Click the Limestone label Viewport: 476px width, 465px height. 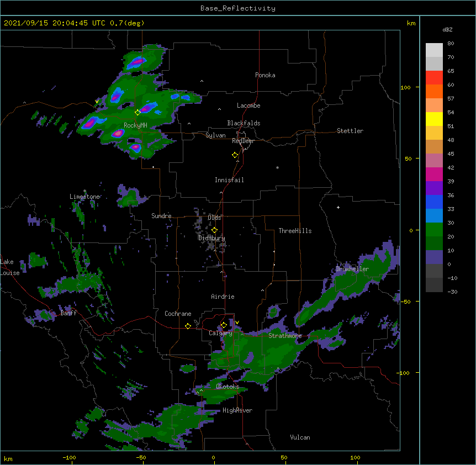click(84, 197)
